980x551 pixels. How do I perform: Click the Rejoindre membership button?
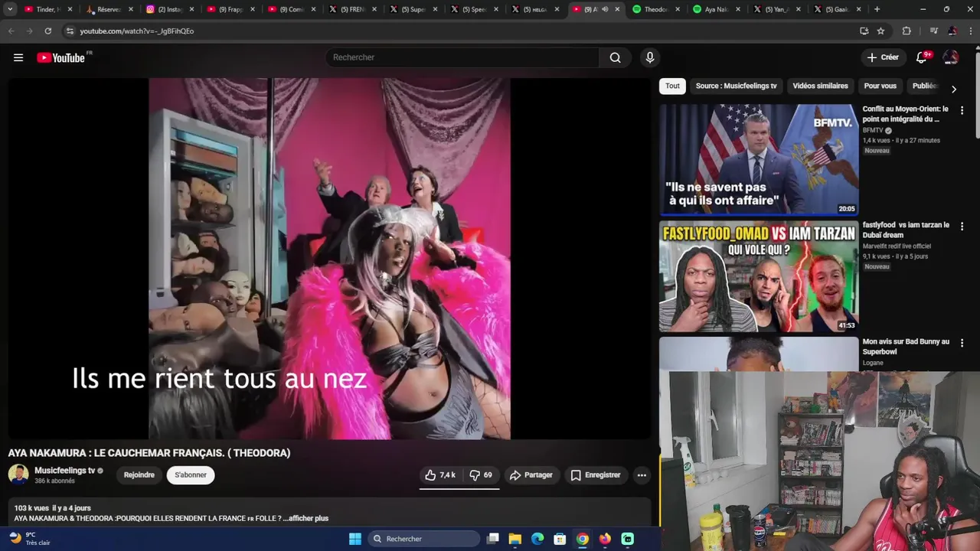coord(139,475)
